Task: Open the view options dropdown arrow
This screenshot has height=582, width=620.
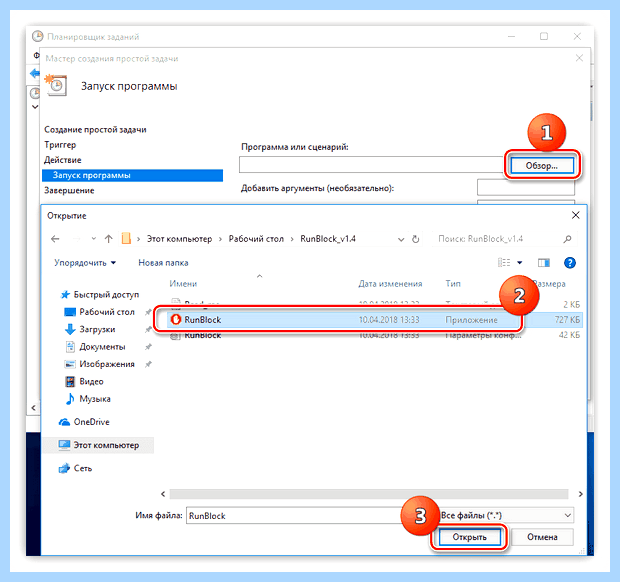Action: point(520,263)
